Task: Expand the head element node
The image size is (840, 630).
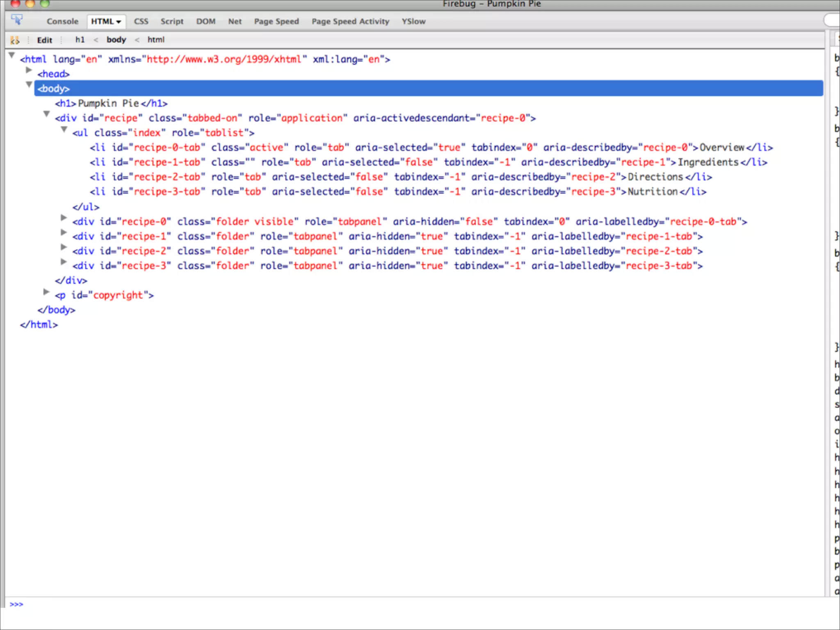Action: tap(29, 71)
